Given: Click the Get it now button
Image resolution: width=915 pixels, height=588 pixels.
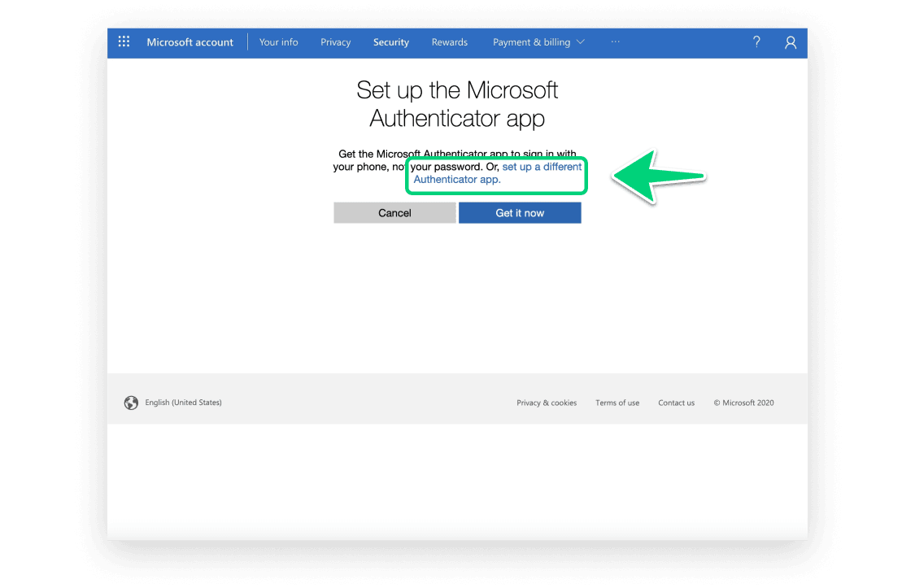Looking at the screenshot, I should tap(520, 213).
